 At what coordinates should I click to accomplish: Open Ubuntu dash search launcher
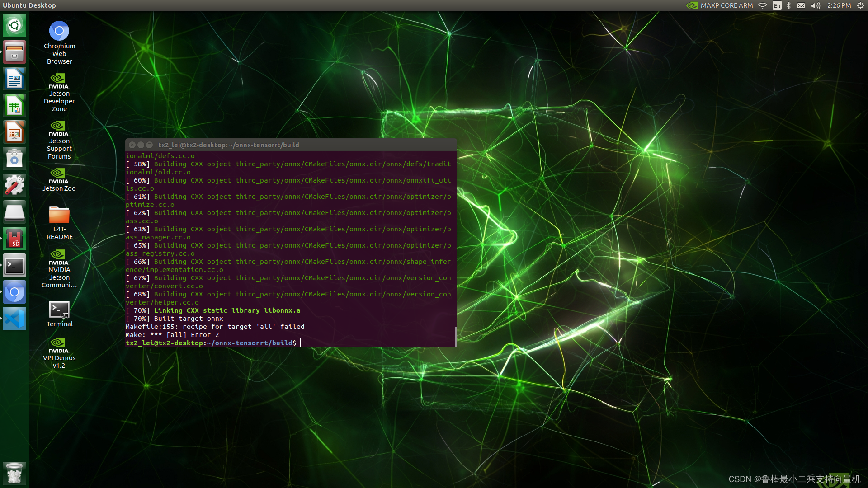[14, 25]
